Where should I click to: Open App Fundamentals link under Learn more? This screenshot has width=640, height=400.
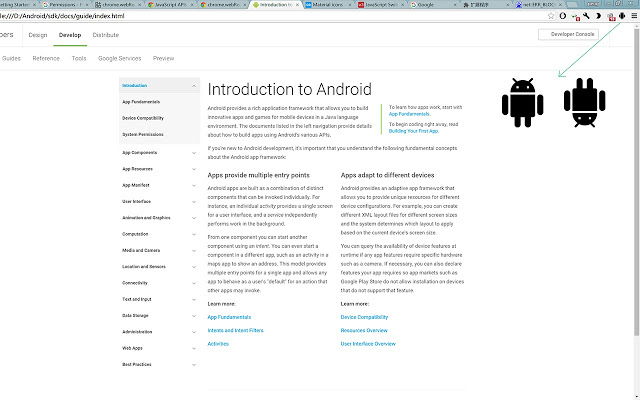tap(229, 317)
